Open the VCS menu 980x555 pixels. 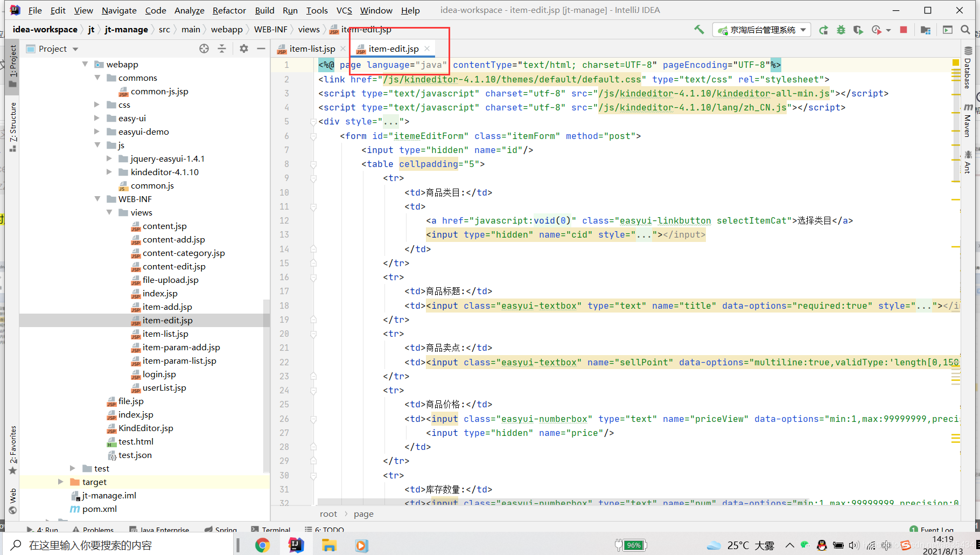[344, 10]
